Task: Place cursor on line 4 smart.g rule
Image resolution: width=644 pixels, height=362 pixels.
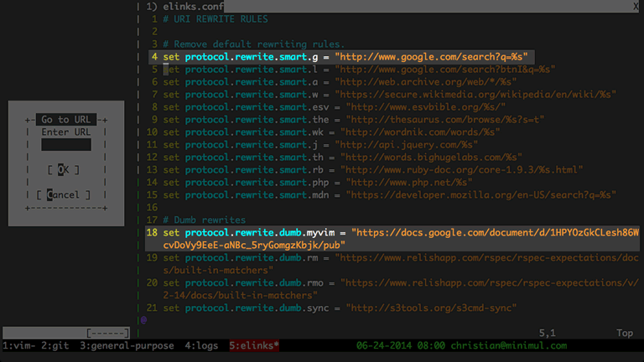Action: tap(342, 57)
